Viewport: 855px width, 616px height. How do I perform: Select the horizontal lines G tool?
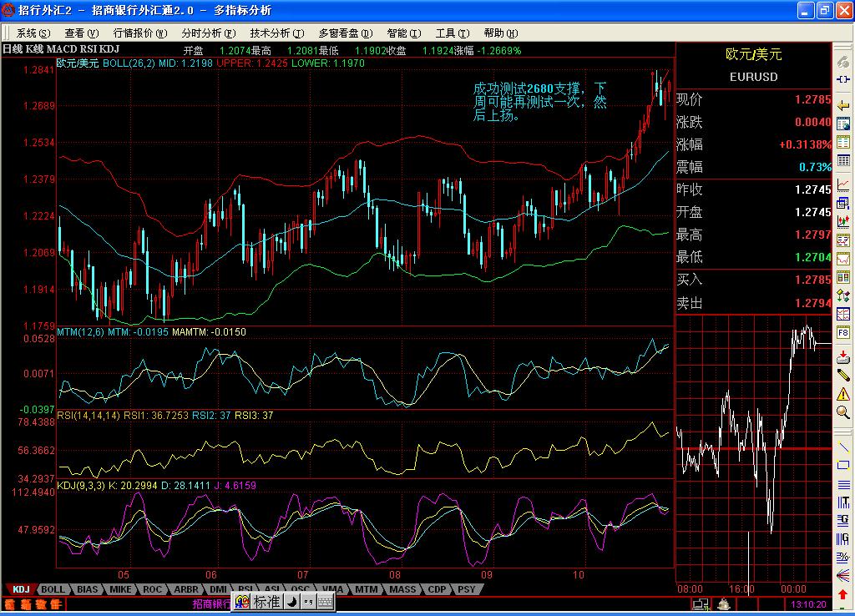pos(843,521)
